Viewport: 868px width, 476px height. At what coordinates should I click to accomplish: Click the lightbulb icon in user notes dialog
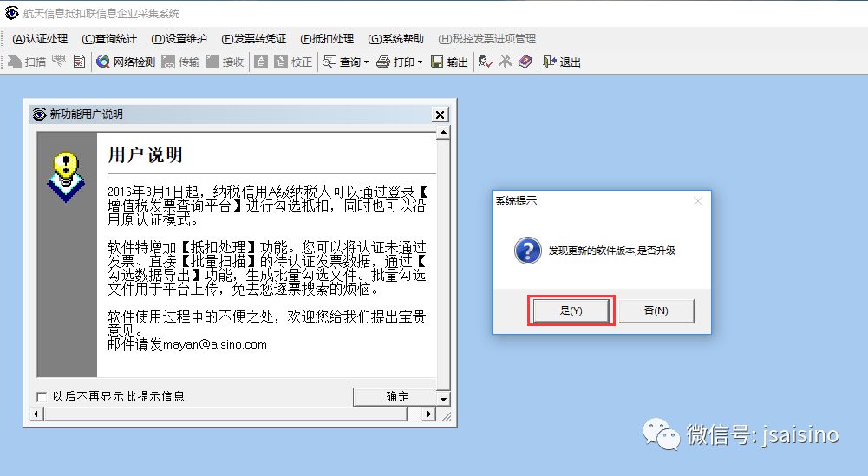coord(66,177)
